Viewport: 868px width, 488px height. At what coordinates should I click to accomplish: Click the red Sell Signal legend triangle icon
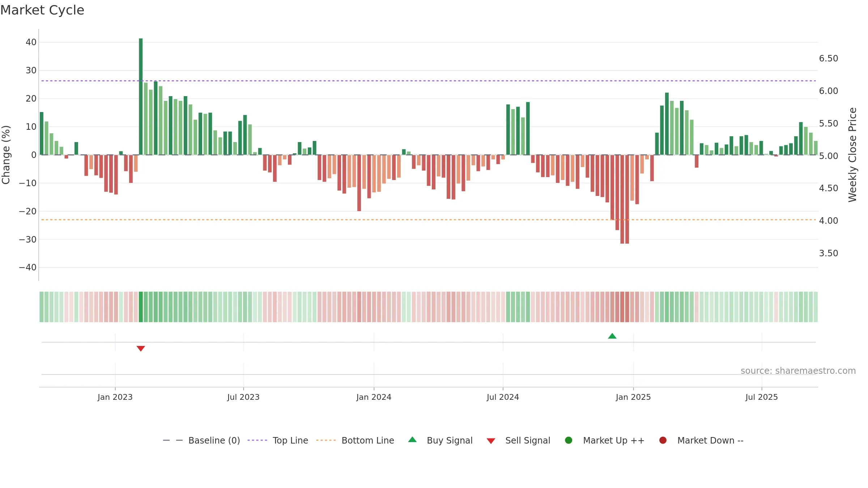[x=491, y=441]
